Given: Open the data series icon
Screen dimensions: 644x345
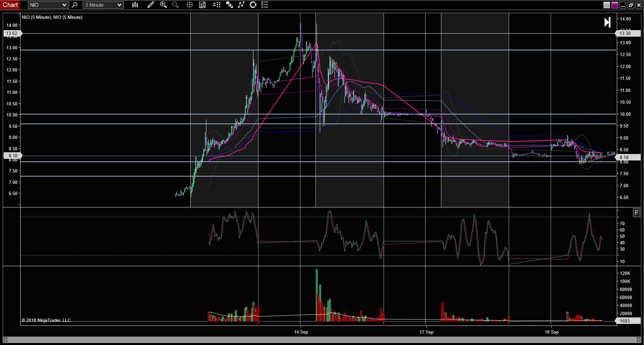Looking at the screenshot, I should point(217,5).
